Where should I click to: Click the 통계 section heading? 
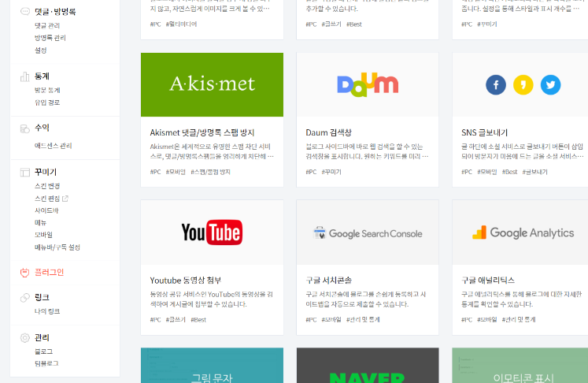coord(42,76)
